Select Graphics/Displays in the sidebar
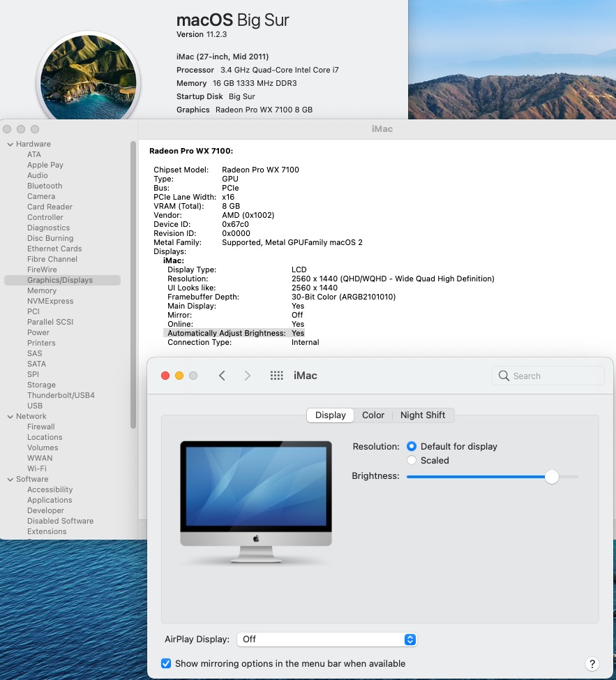 (62, 280)
